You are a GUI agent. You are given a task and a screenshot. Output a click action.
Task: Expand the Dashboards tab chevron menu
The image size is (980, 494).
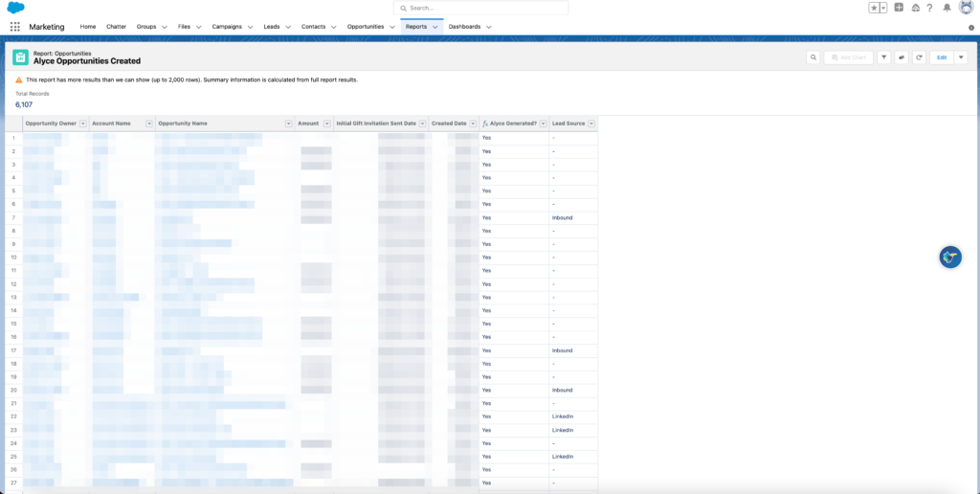489,28
